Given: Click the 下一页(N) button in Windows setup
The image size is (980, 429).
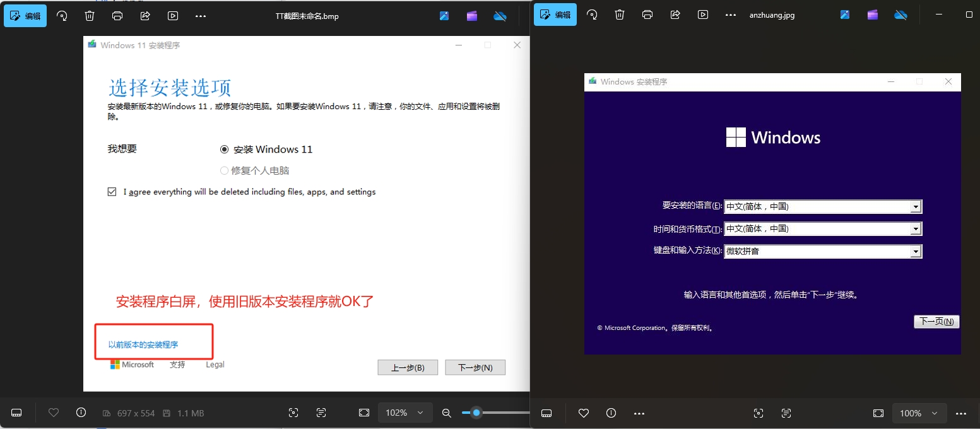Looking at the screenshot, I should (x=936, y=322).
